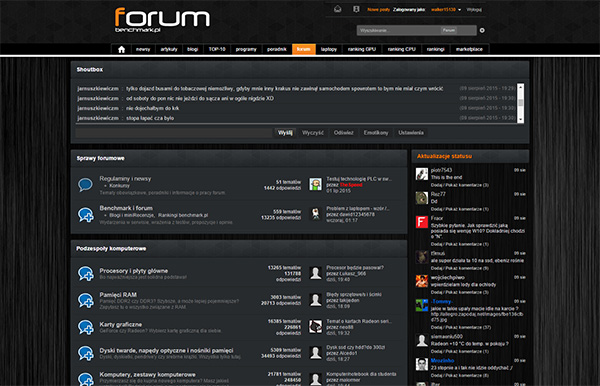Click the Dyski twarde forum bubble icon
Viewport: 600px width, 386px height.
click(86, 353)
